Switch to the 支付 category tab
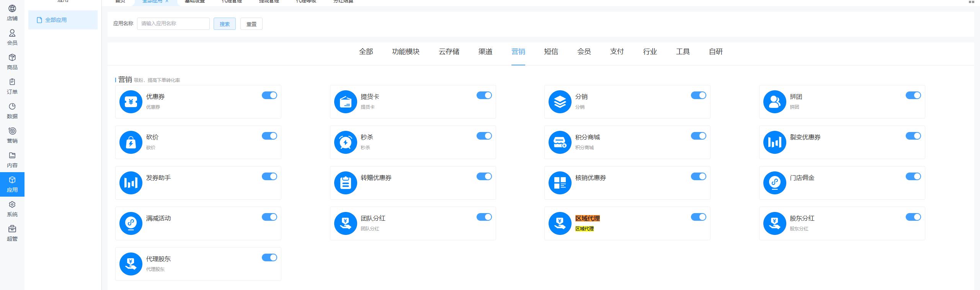980x290 pixels. click(617, 52)
